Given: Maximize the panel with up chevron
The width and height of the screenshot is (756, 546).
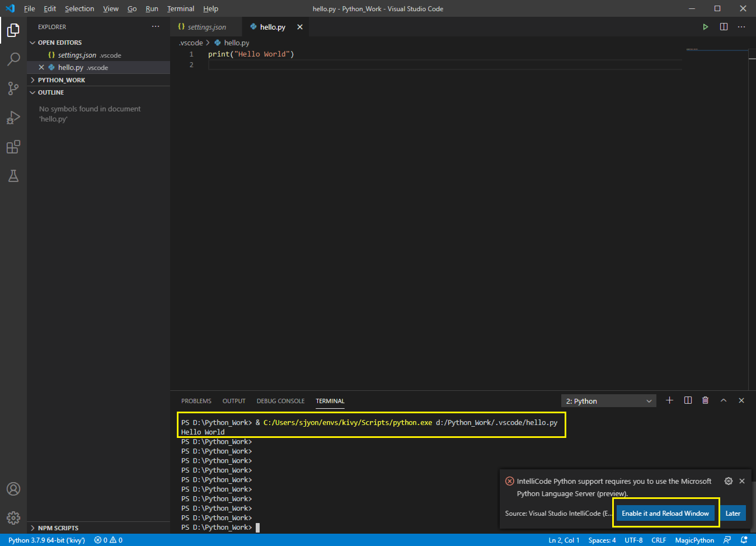Looking at the screenshot, I should pyautogui.click(x=724, y=400).
